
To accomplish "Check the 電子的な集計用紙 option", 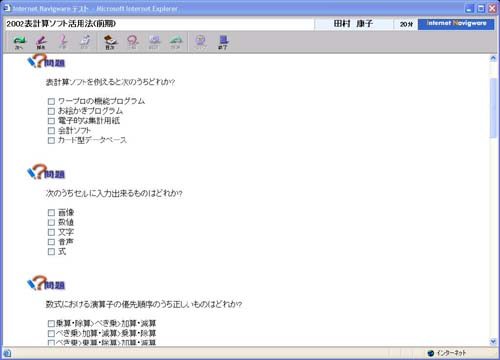I will point(51,121).
